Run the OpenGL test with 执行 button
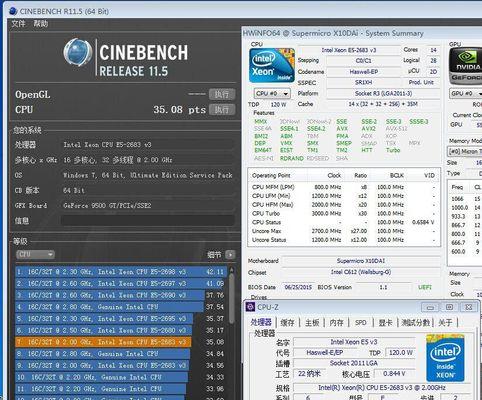Image resolution: width=482 pixels, height=400 pixels. (222, 94)
